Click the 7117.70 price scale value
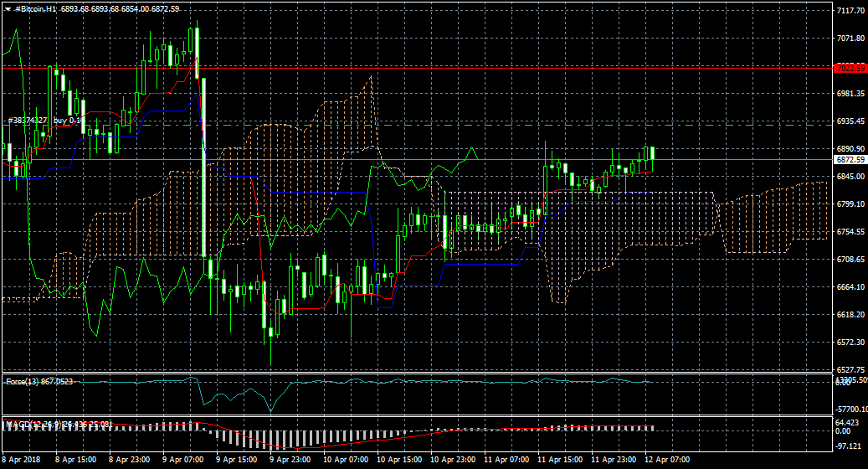 pos(850,11)
